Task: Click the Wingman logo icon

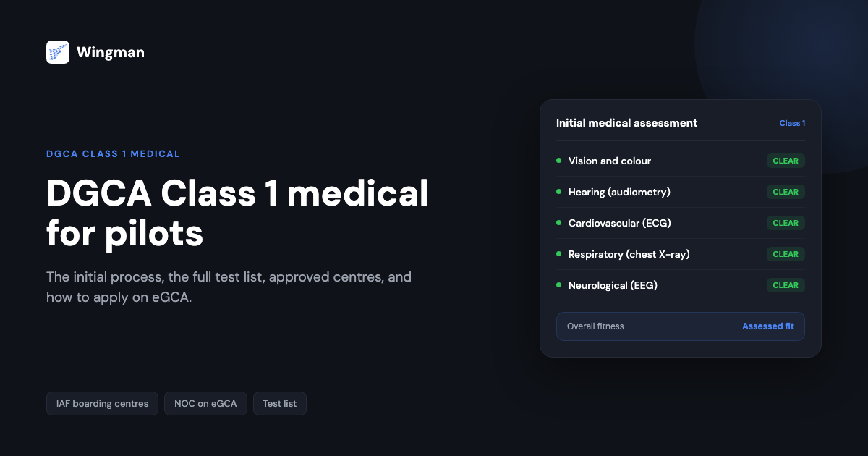Action: click(x=58, y=52)
